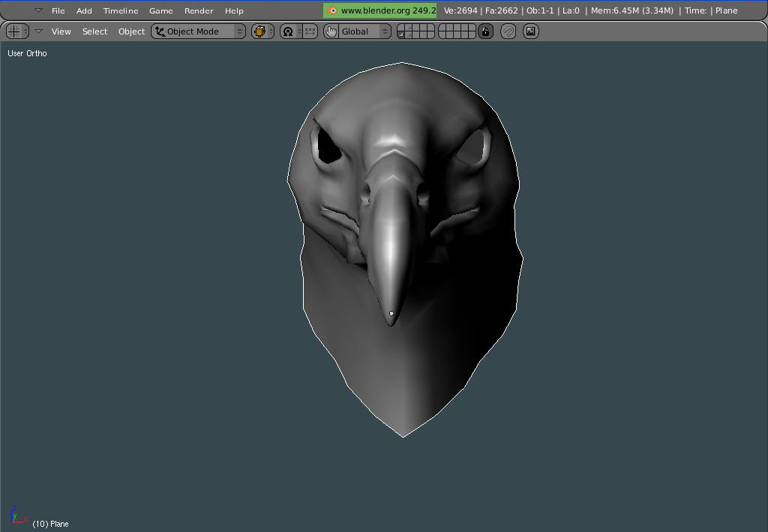The height and width of the screenshot is (532, 768).
Task: Click the first layer button in the grid
Action: point(402,28)
